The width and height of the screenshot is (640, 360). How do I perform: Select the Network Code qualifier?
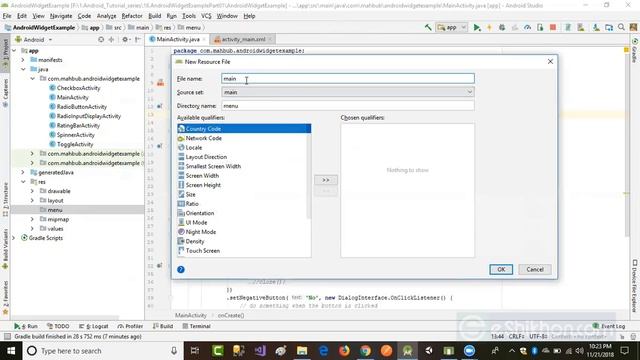[x=244, y=138]
